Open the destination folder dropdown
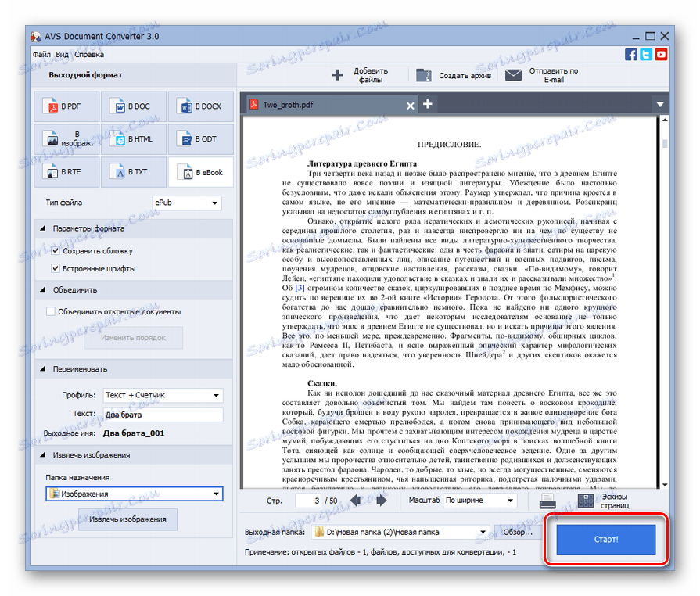Viewport: 700px width, 596px height. point(134,494)
